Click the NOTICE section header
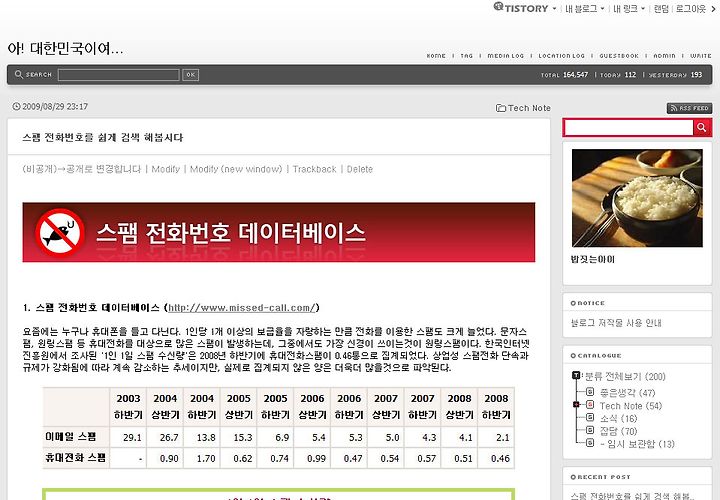 pyautogui.click(x=587, y=303)
